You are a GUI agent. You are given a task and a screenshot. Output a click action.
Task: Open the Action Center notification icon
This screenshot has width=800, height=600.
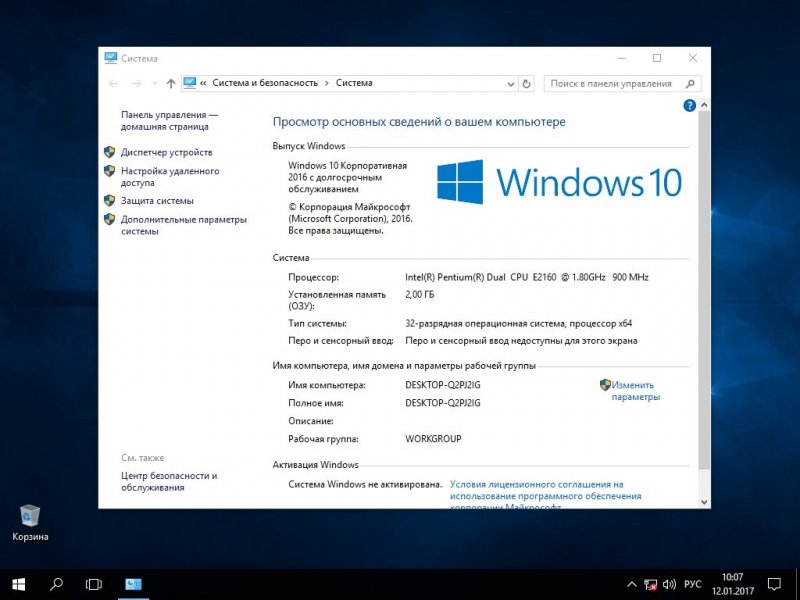tap(774, 584)
